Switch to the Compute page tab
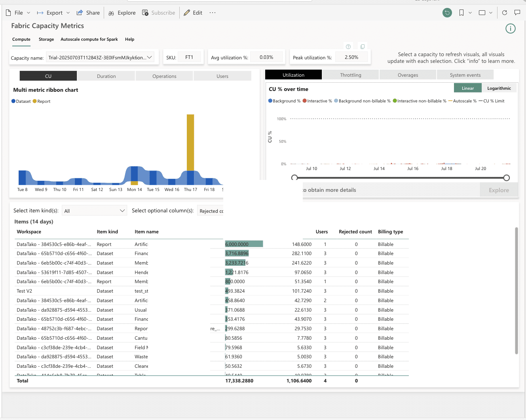The image size is (526, 420). pos(21,39)
